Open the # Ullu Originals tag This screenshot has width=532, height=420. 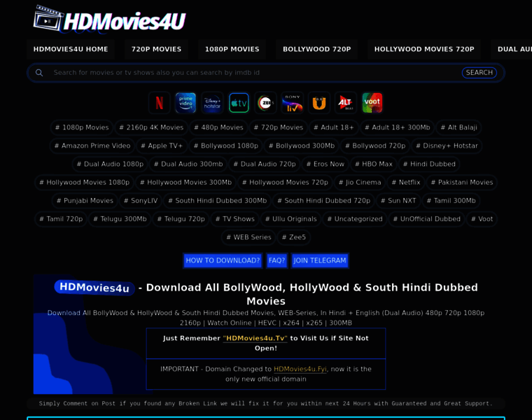coord(290,219)
